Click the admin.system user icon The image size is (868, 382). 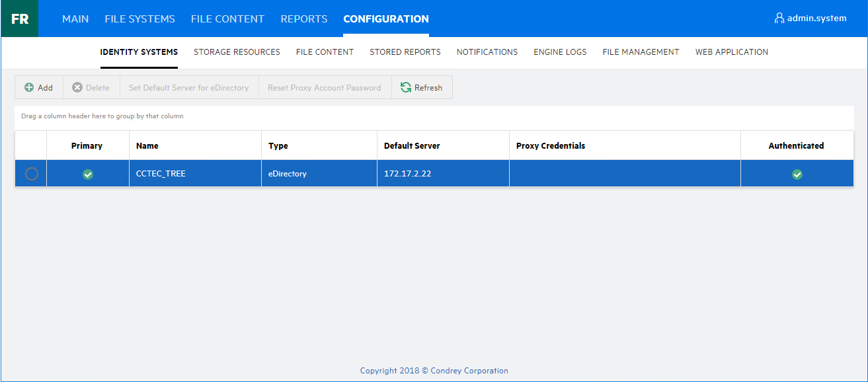[779, 19]
